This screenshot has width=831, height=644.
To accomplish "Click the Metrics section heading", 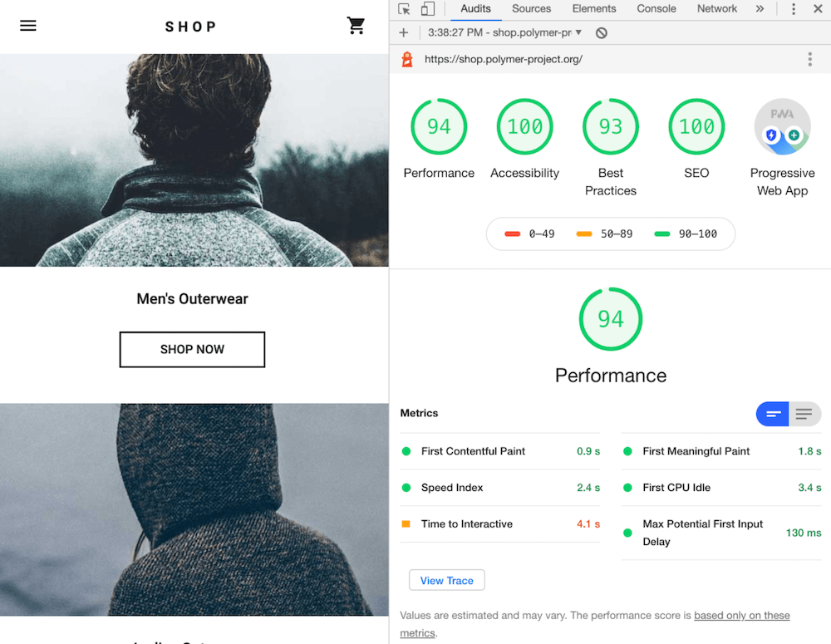I will [x=419, y=413].
